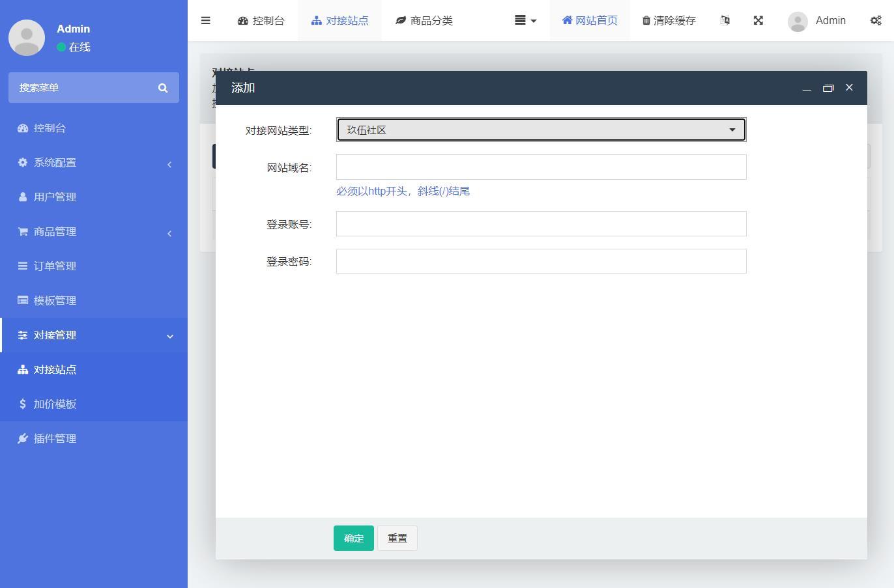Open 加价模板 submenu item in sidebar

point(94,404)
